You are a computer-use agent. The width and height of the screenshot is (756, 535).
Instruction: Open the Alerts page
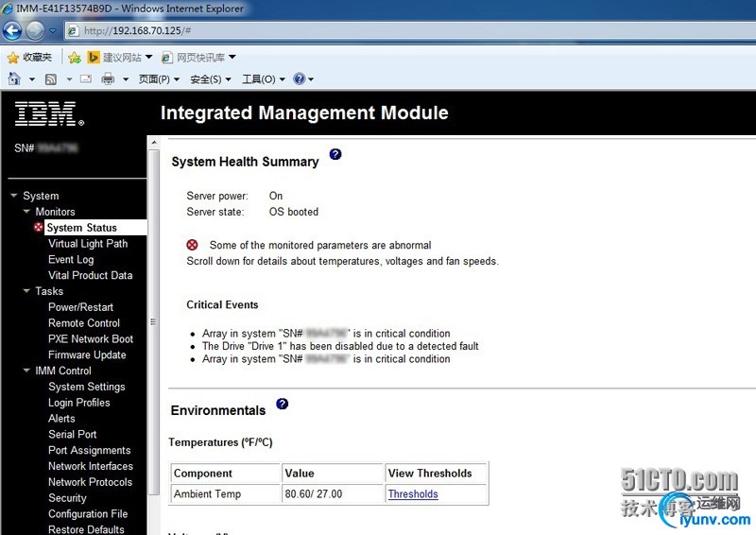tap(61, 419)
